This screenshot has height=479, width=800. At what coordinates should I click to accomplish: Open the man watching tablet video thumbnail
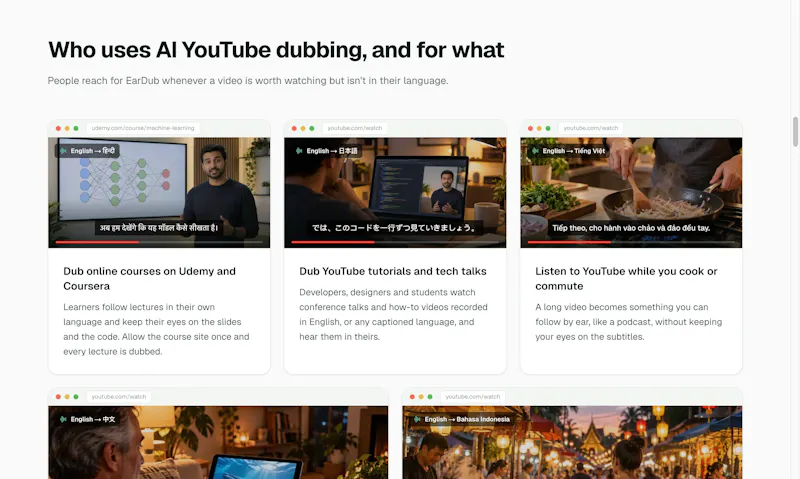[x=218, y=442]
